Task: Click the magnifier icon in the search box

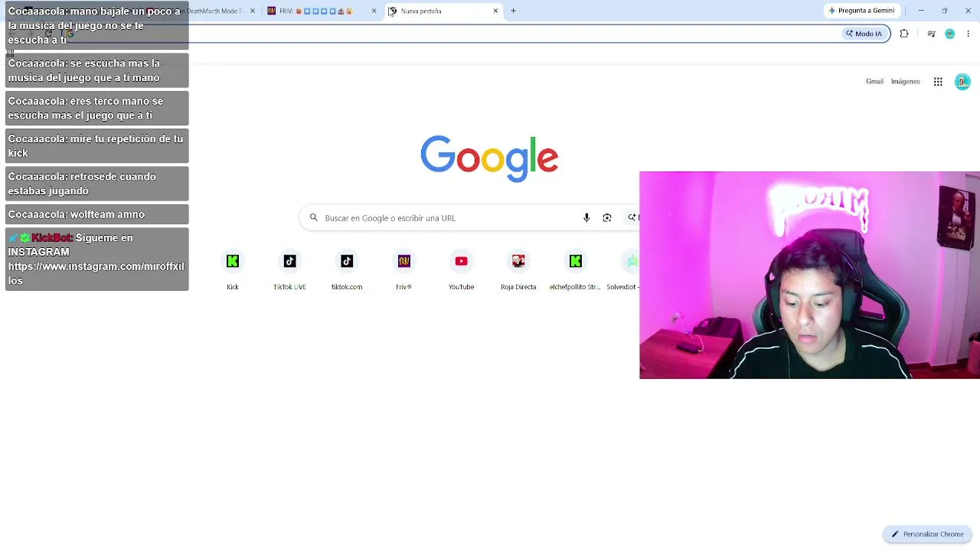Action: tap(314, 218)
